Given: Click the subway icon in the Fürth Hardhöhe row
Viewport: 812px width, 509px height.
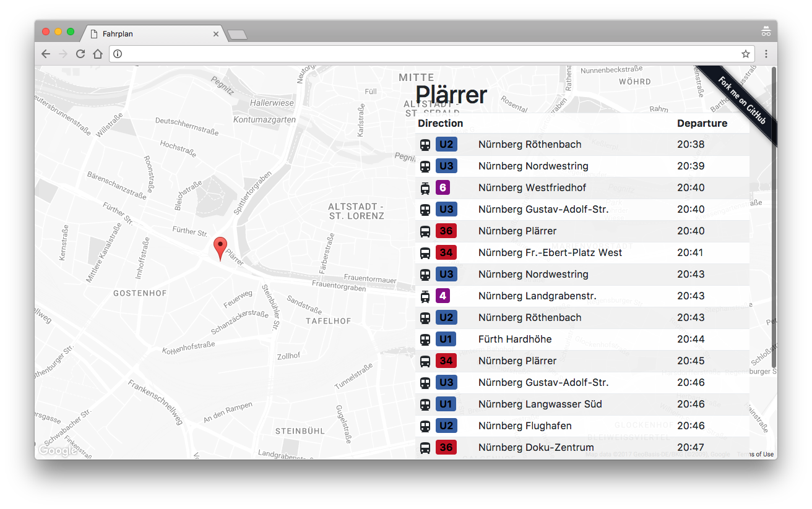Looking at the screenshot, I should coord(425,340).
